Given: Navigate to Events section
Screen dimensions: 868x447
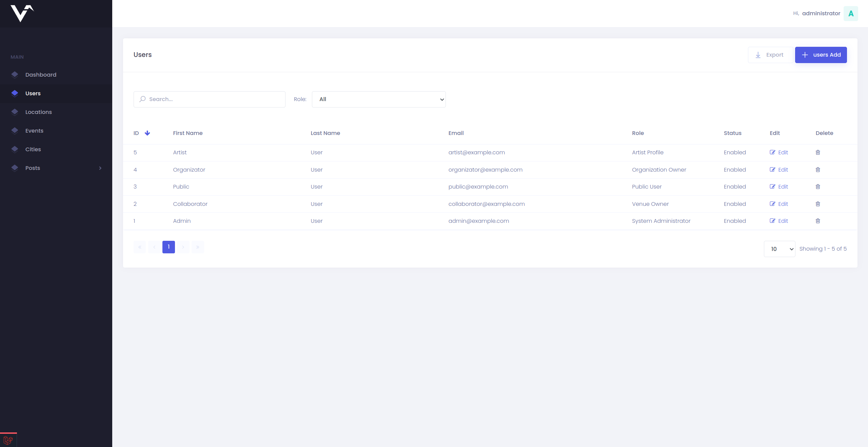Looking at the screenshot, I should click(x=34, y=131).
